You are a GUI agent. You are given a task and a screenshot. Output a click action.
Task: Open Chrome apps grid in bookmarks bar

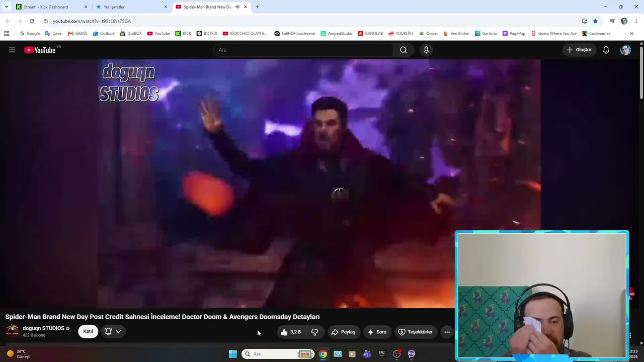(x=7, y=34)
